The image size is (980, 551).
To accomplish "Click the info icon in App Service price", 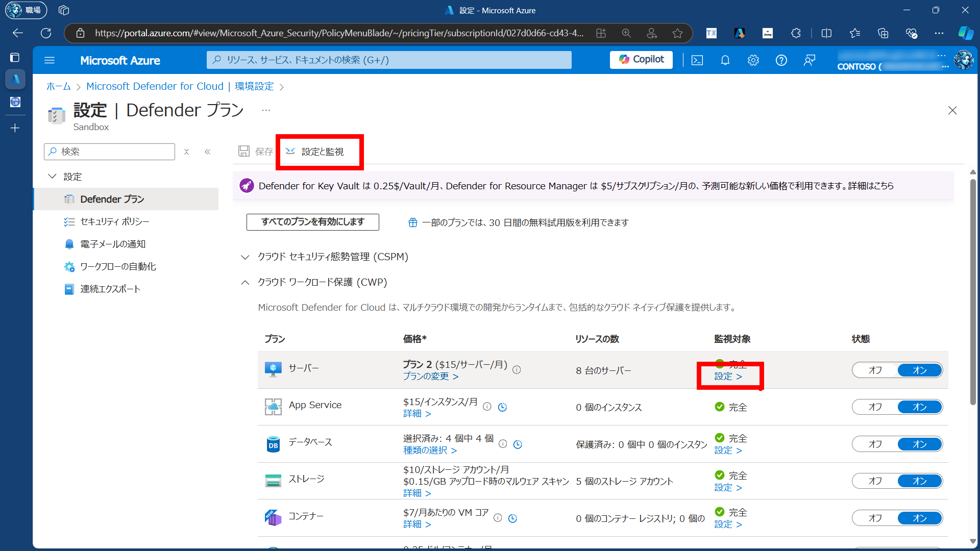I will (487, 407).
